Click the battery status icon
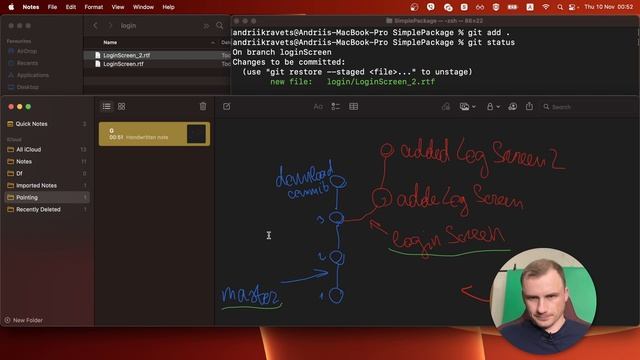Viewport: 640px width, 360px height. (x=512, y=7)
